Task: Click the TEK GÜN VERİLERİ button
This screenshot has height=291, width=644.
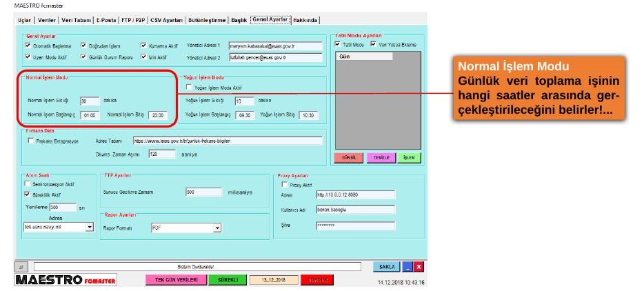Action: click(x=176, y=280)
